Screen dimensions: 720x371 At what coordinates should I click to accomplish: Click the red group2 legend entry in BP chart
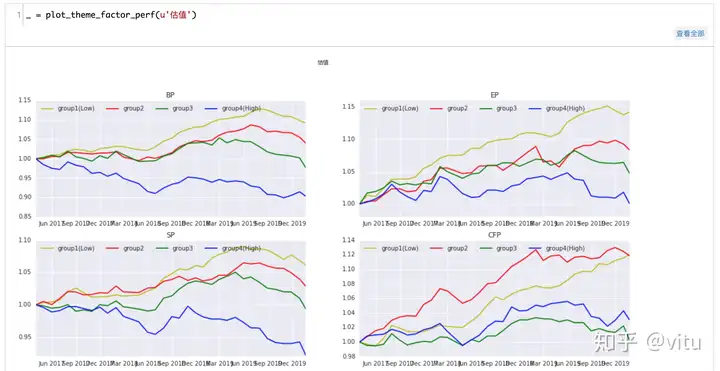[x=125, y=109]
